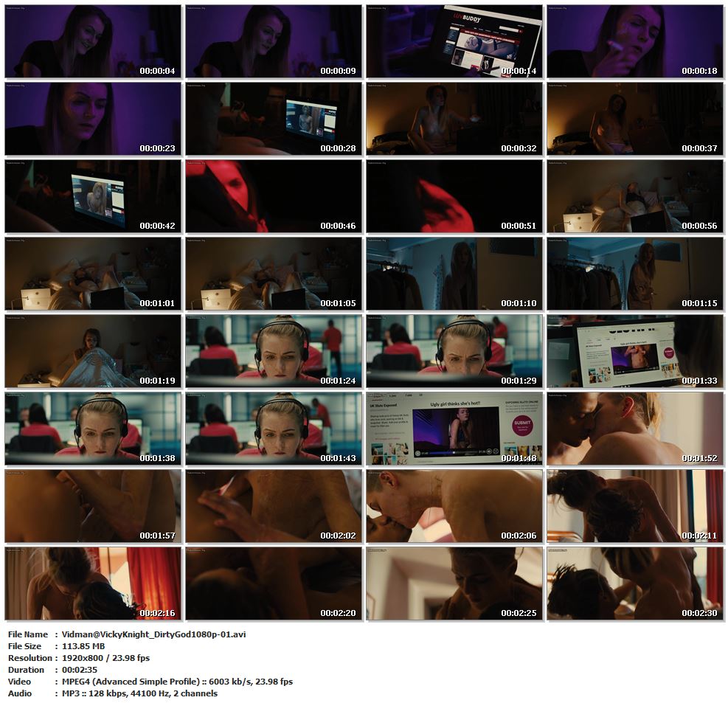
Task: Select the MPEG4 (Advanced Simple Profile) video info
Action: (177, 682)
